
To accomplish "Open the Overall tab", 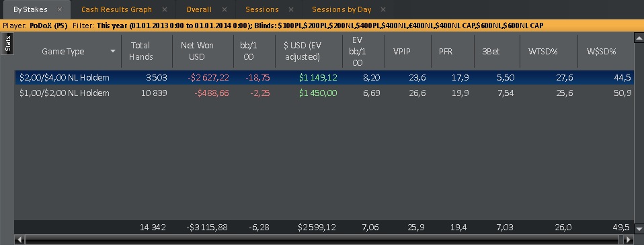I will point(199,9).
